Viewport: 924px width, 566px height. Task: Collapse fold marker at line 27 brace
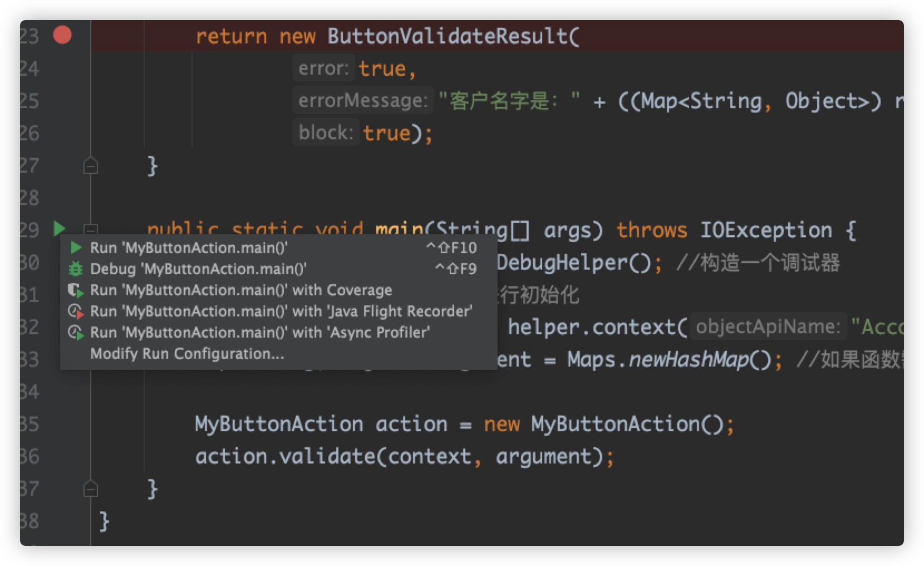(x=90, y=165)
